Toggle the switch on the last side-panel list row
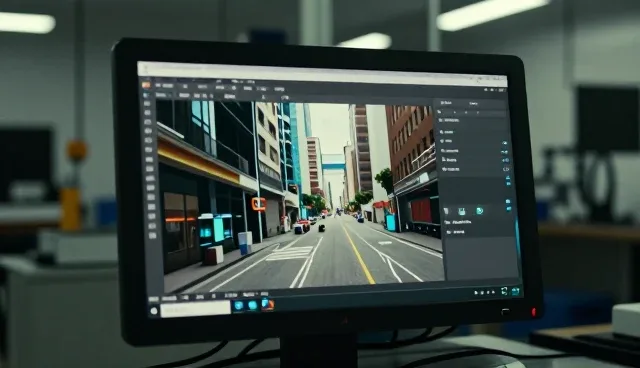 [506, 169]
